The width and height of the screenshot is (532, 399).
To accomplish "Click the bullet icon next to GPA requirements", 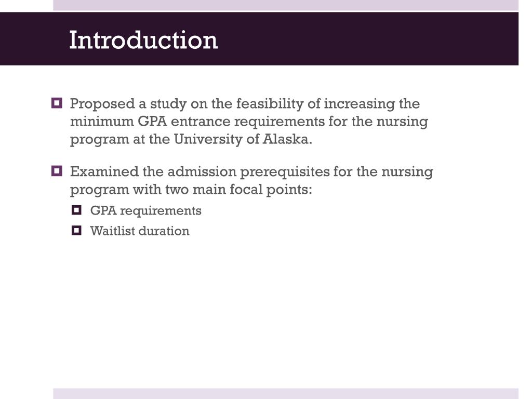I will [76, 210].
